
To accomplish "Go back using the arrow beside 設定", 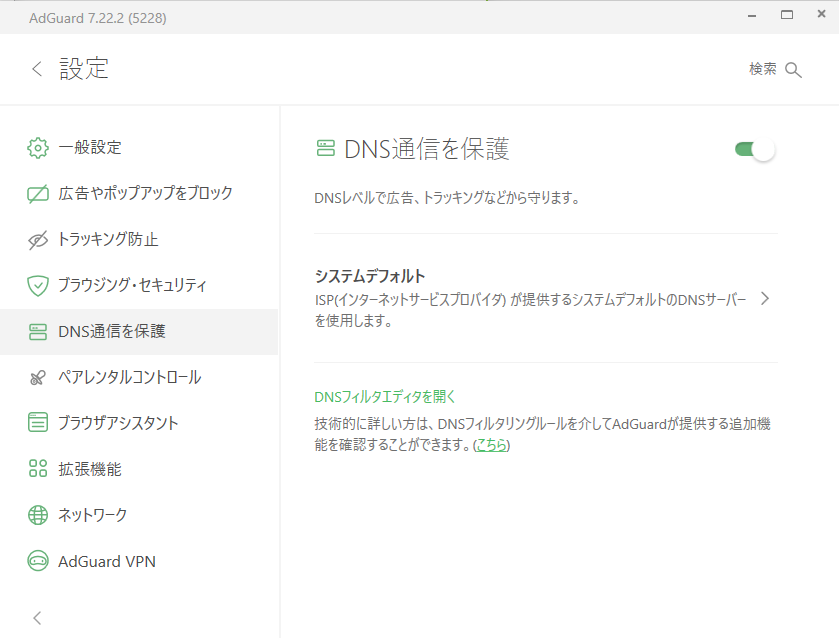I will (x=37, y=69).
